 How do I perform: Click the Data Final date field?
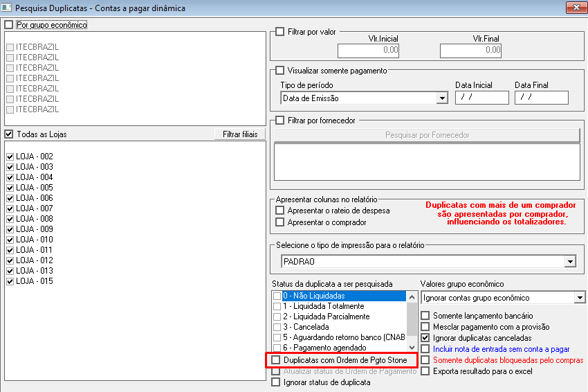542,98
